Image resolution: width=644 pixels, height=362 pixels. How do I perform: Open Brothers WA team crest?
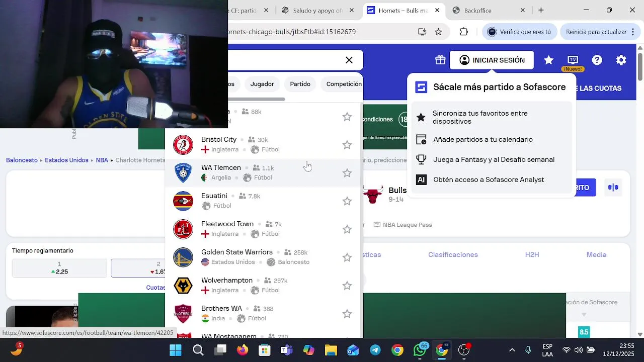click(183, 314)
